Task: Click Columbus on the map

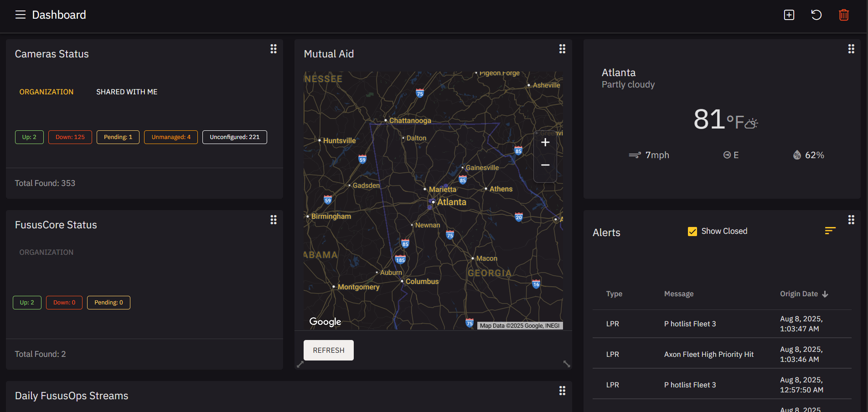Action: coord(422,282)
